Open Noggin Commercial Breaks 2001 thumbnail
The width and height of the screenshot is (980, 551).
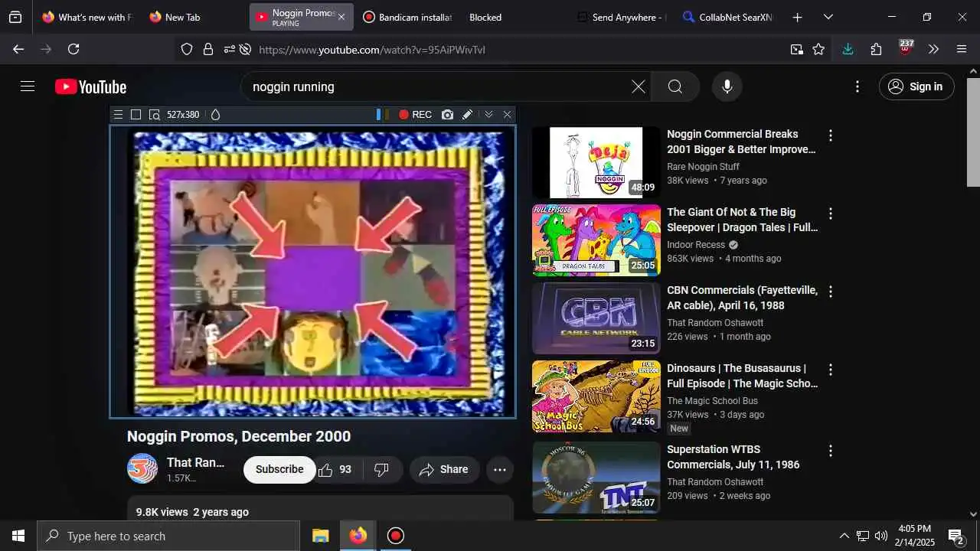596,162
